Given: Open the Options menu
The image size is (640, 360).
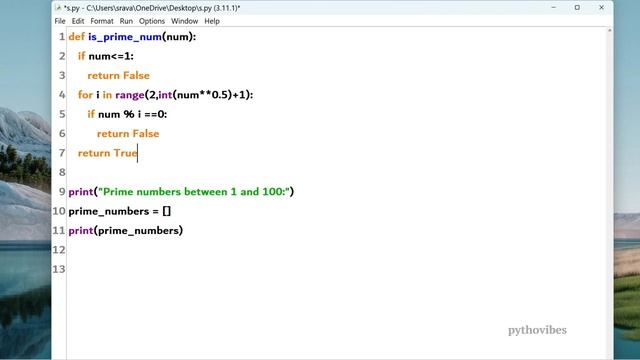Looking at the screenshot, I should [152, 21].
